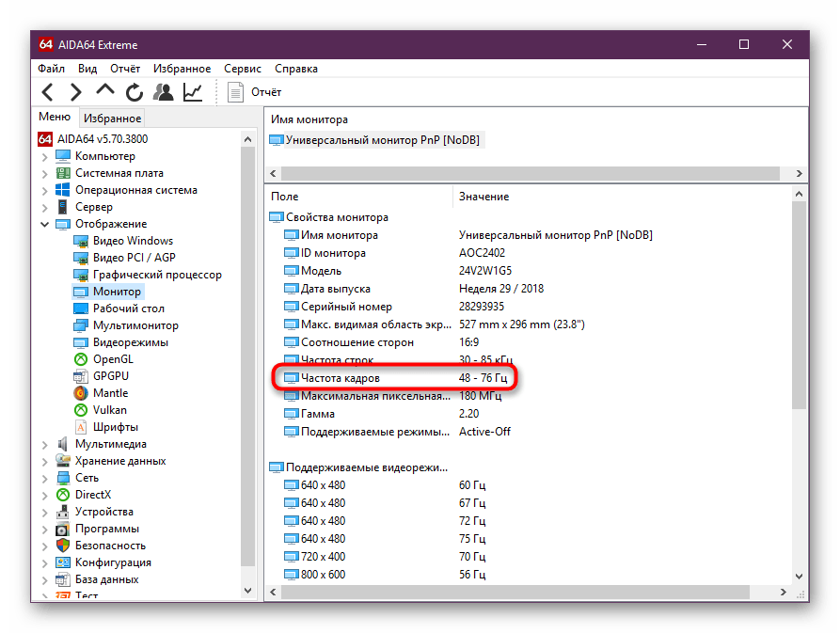Expand the Сервер tree node

[45, 207]
